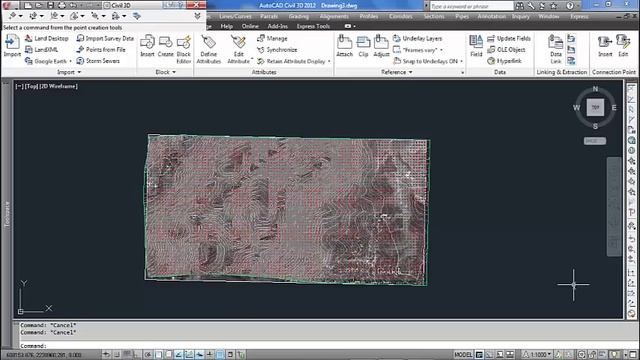Click the S compass direction on ViewCube
The image size is (640, 360).
595,127
